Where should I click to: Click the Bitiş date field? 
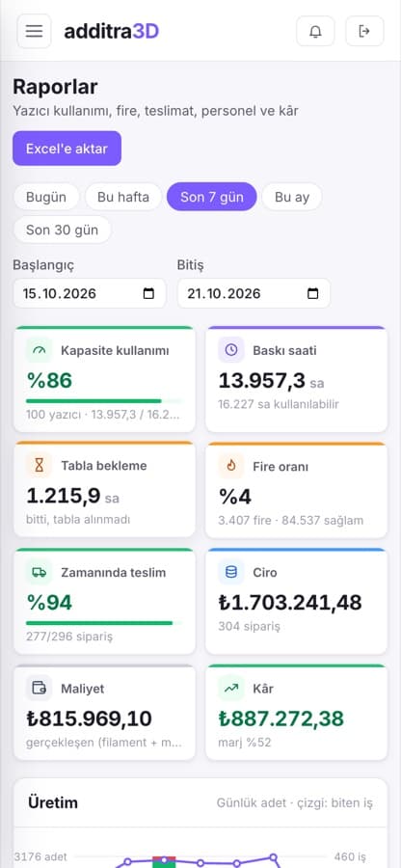click(254, 293)
